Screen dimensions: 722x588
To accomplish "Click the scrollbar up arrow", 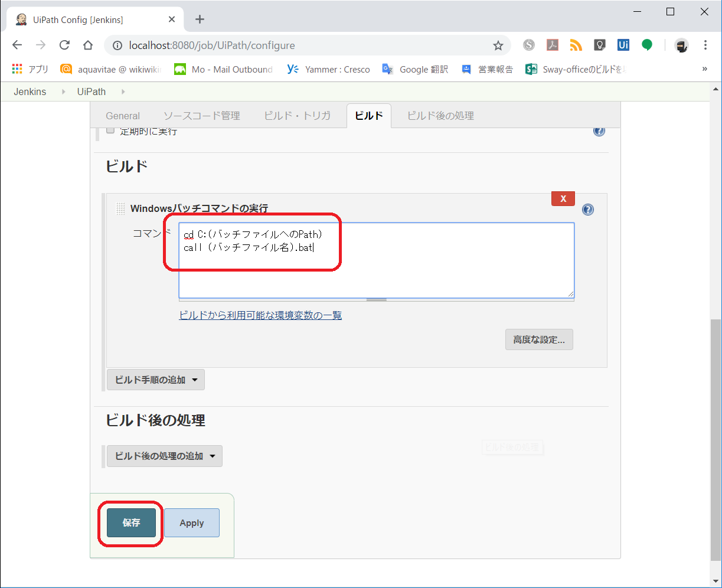I will (716, 88).
